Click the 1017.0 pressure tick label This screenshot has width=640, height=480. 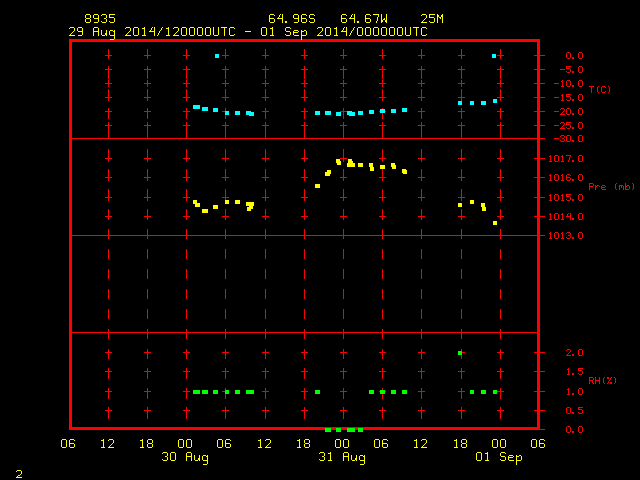tap(565, 158)
